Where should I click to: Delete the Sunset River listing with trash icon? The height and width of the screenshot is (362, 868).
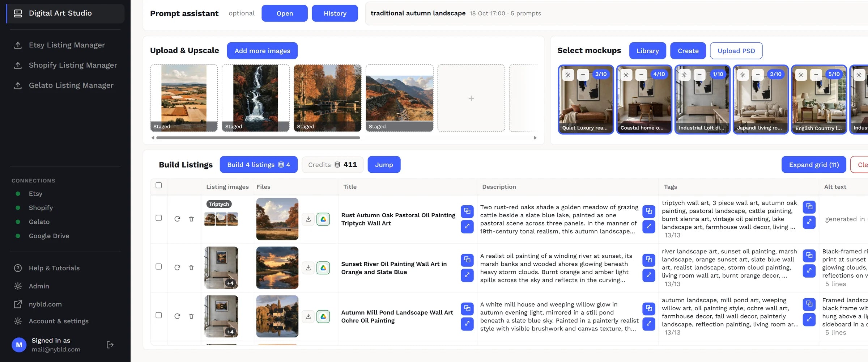(x=191, y=268)
